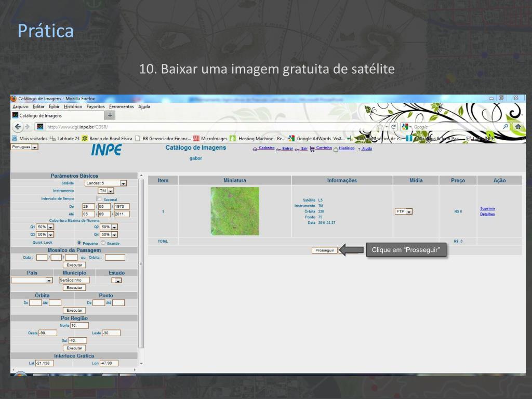Screen dimensions: 532x399
Task: Click Executar under Por Região
Action: coord(74,348)
